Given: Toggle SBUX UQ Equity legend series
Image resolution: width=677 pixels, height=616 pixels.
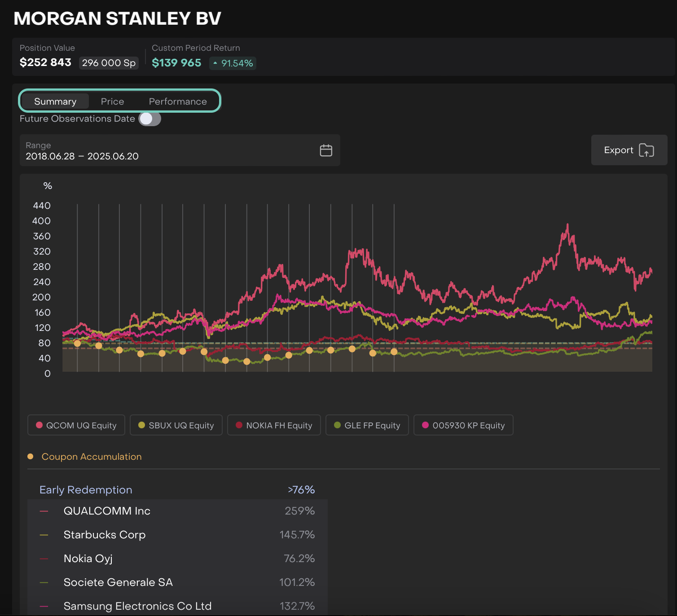Looking at the screenshot, I should pos(176,425).
